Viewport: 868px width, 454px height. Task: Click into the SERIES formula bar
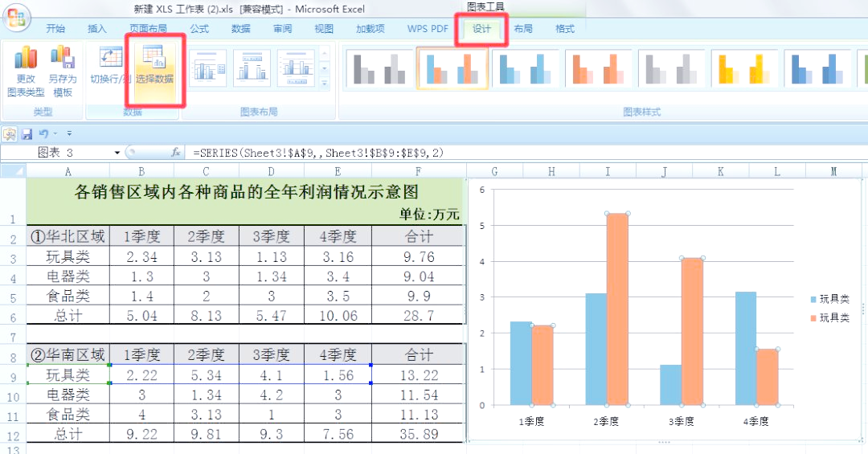(x=526, y=153)
